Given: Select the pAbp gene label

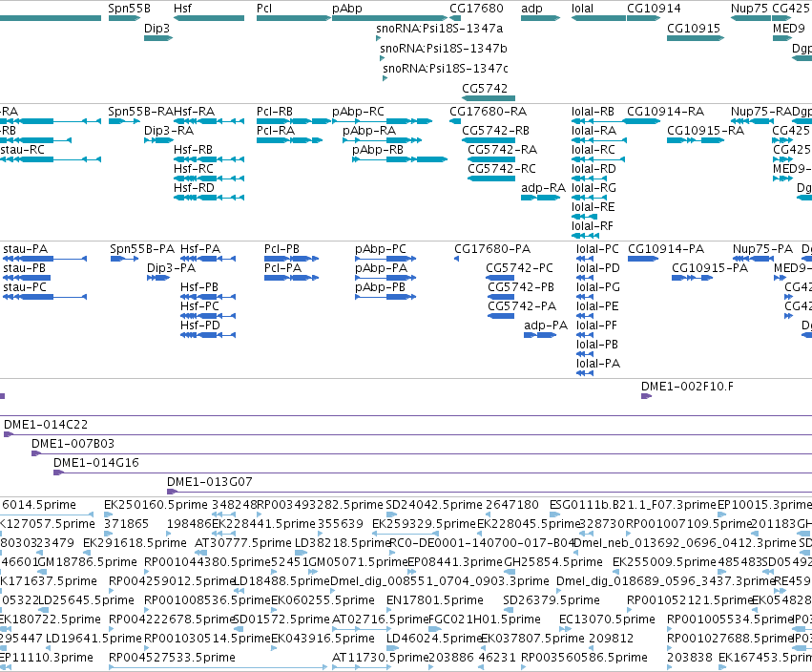Looking at the screenshot, I should [347, 9].
